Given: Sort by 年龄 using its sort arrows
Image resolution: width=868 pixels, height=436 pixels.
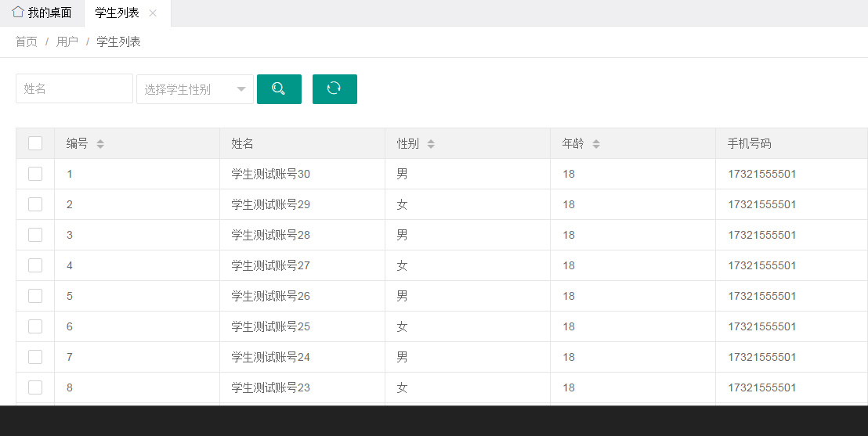Looking at the screenshot, I should click(596, 144).
